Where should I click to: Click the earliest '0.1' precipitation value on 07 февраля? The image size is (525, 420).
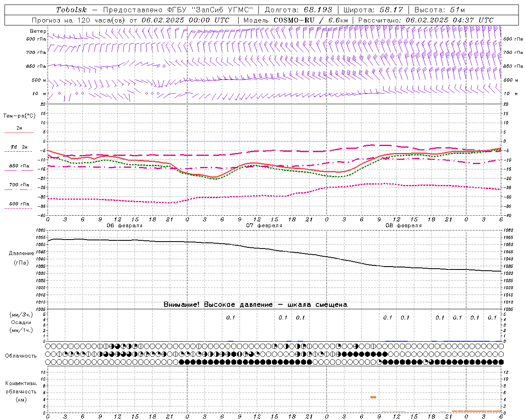(x=231, y=317)
